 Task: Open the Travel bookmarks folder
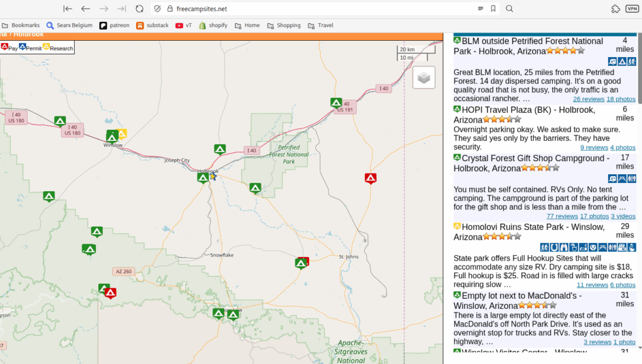320,25
